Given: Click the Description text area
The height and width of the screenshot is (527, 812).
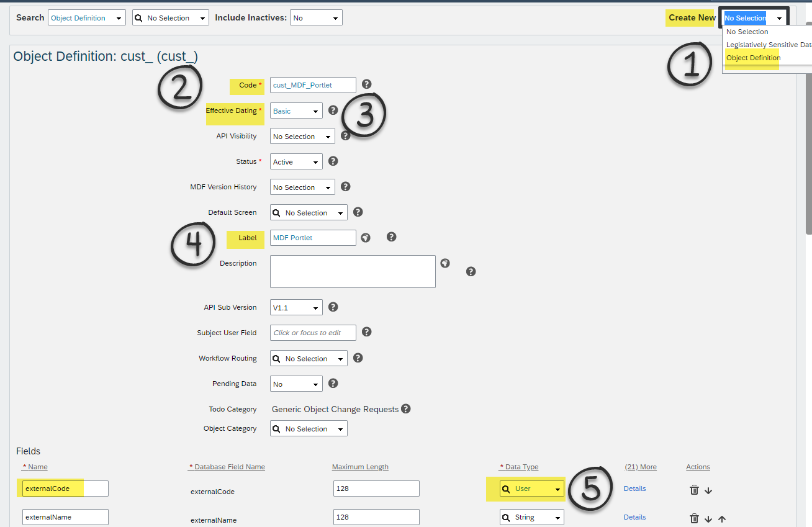Looking at the screenshot, I should [x=353, y=271].
